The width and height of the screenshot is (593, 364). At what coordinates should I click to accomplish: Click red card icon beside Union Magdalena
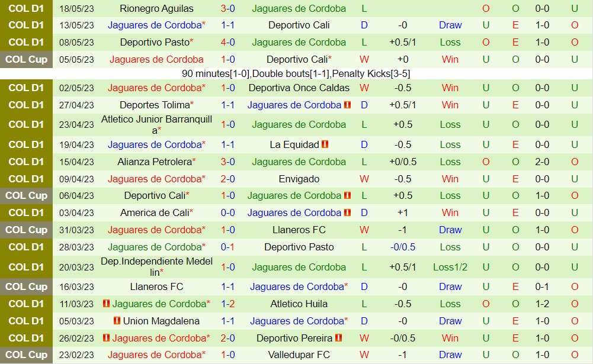tap(117, 321)
